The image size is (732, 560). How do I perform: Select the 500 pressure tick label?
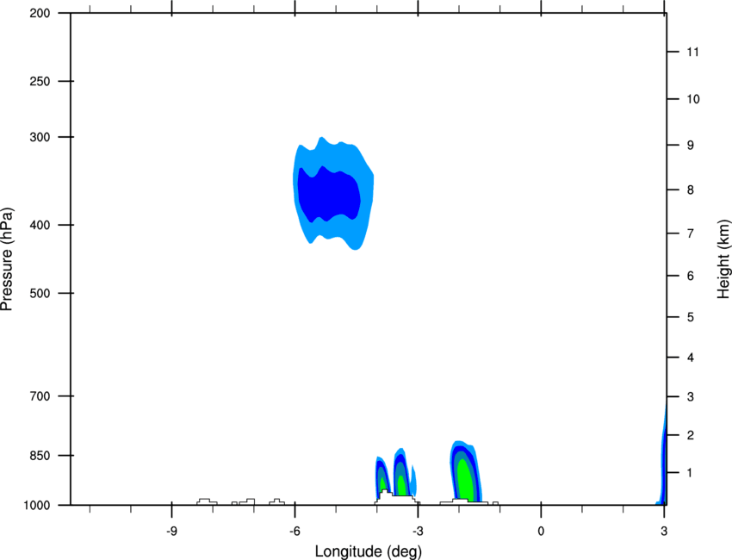click(x=40, y=293)
